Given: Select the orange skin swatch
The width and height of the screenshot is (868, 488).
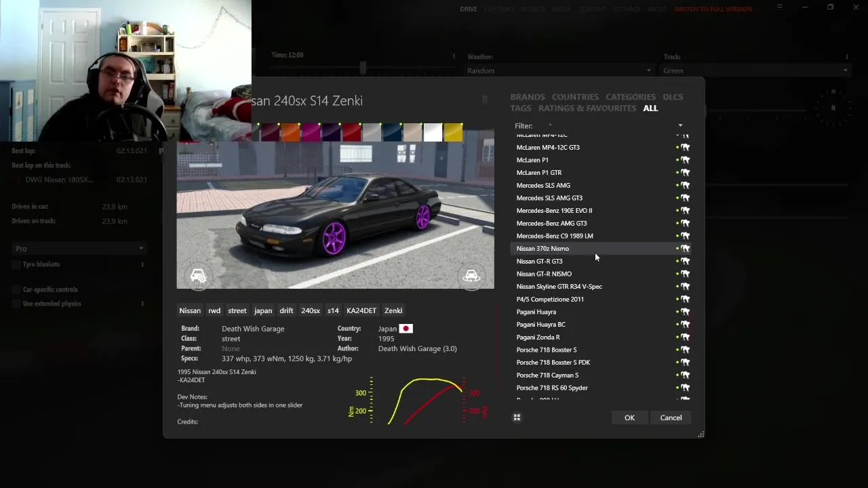Looking at the screenshot, I should coord(290,132).
